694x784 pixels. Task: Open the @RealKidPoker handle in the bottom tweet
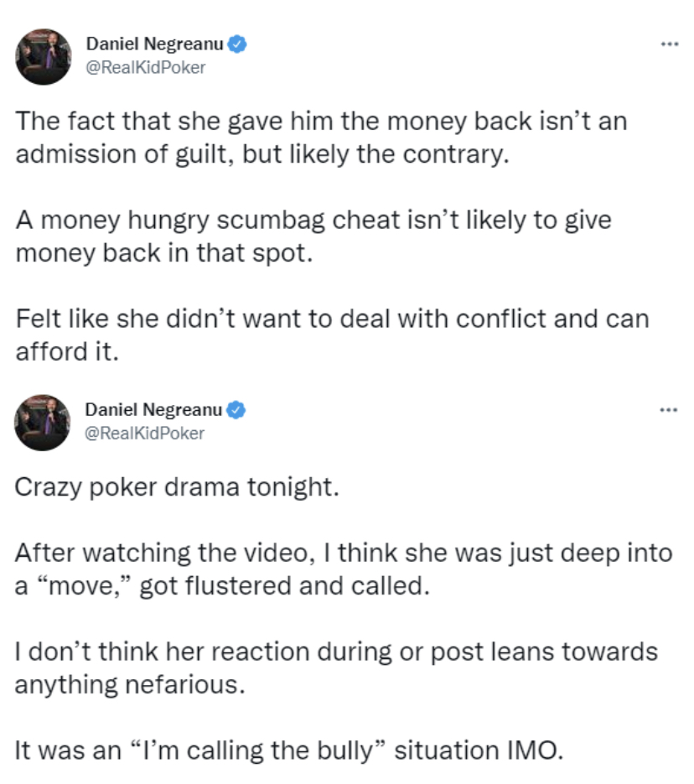click(x=145, y=433)
